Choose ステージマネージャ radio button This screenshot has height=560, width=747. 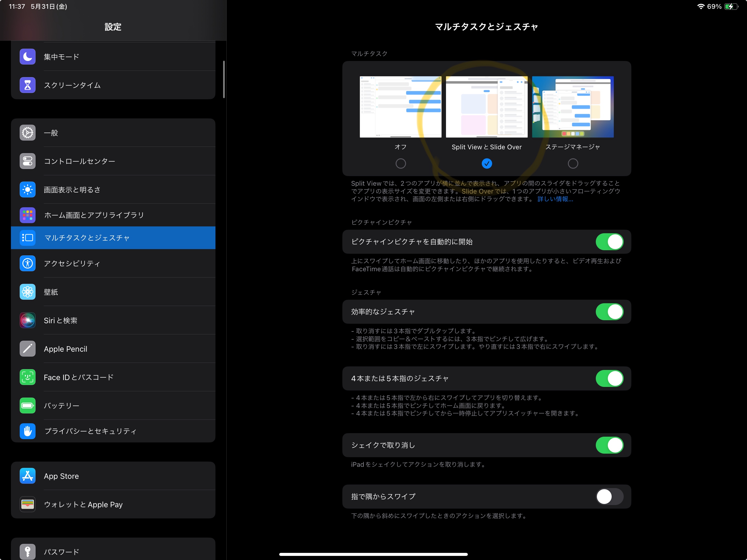pos(573,164)
